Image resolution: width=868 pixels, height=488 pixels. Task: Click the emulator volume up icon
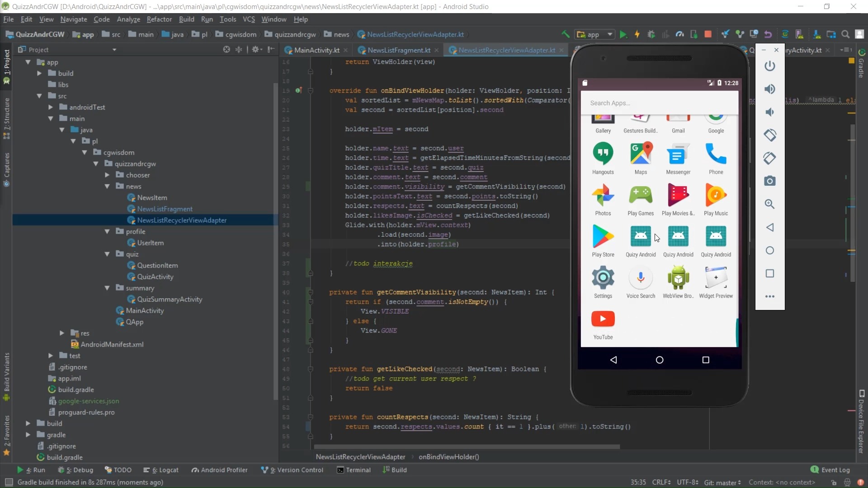tap(769, 89)
